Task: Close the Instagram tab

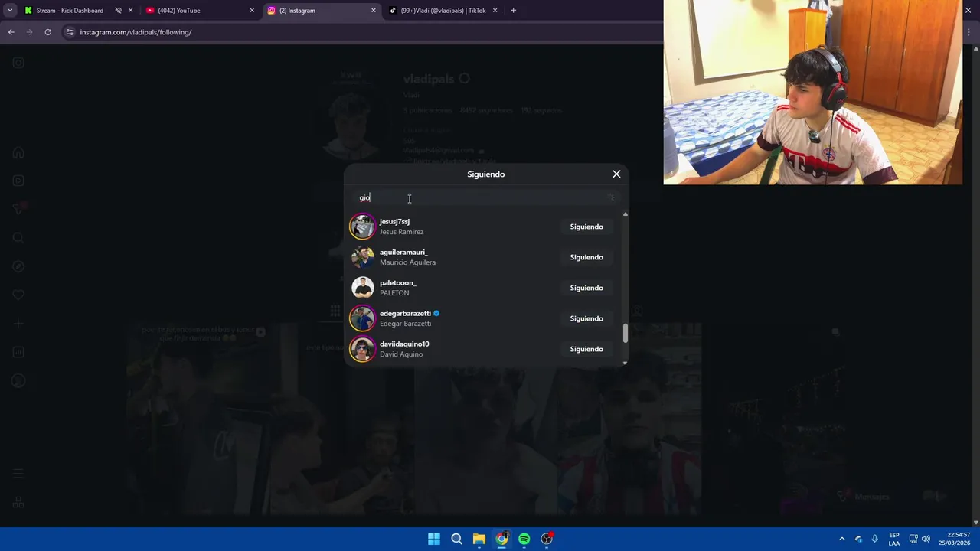Action: [x=374, y=11]
